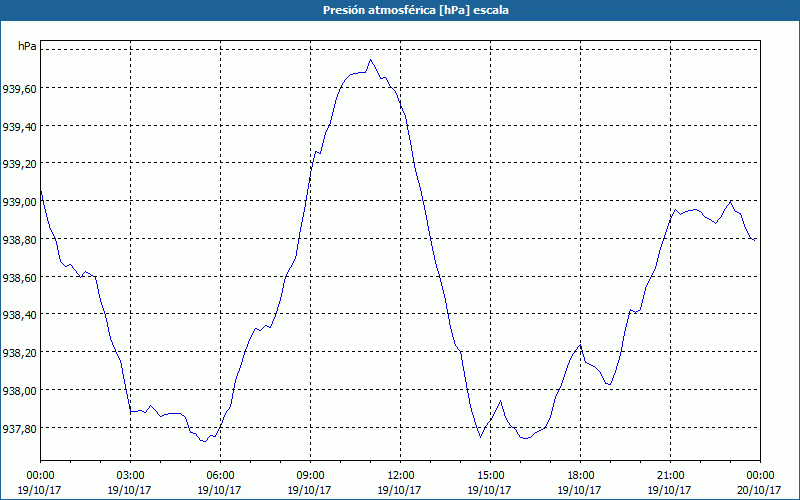Viewport: 800px width, 500px height.
Task: Select the 939,00 y-axis value
Action: click(x=19, y=202)
